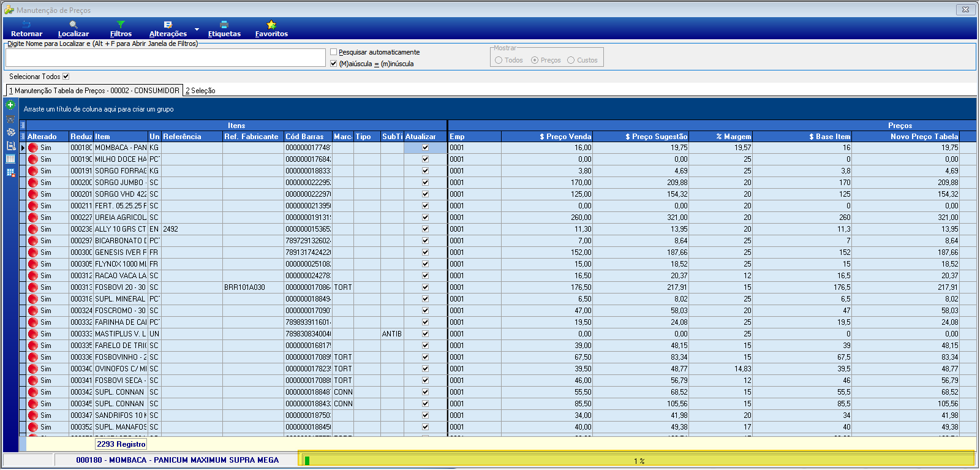Click the gear settings icon in left sidebar
Viewport: 980px width, 470px height.
(x=10, y=132)
